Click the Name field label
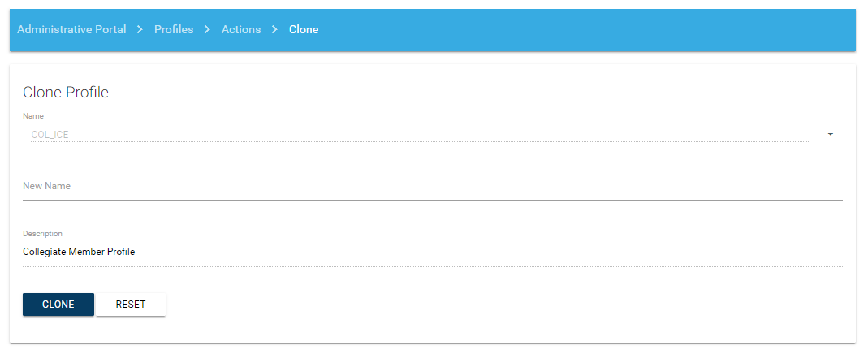This screenshot has height=350, width=868. [33, 116]
